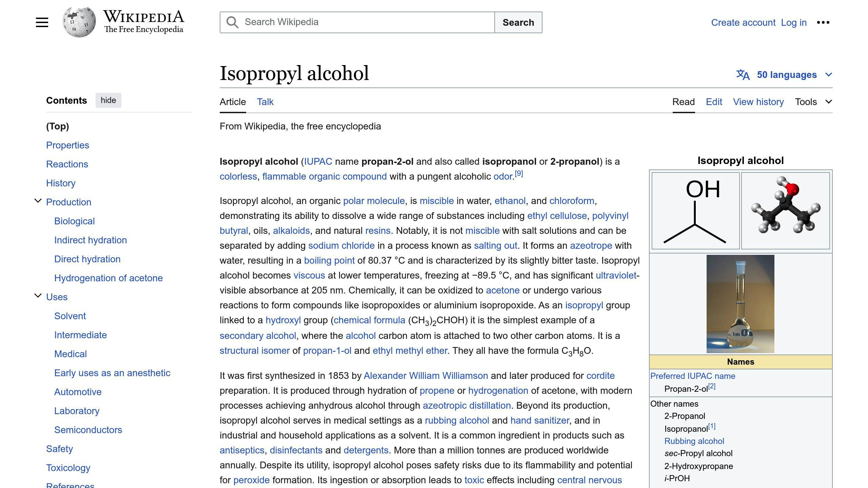Click Preferred IUPAC name link in infobox
The height and width of the screenshot is (488, 868).
coord(693,376)
